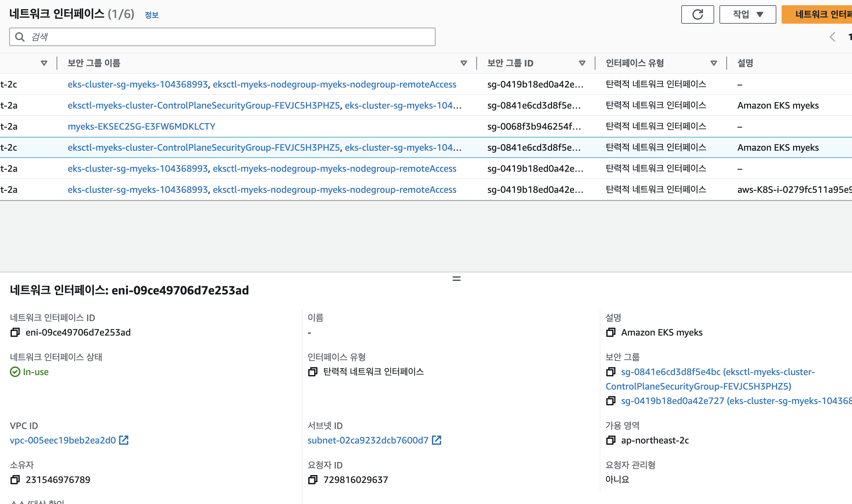The image size is (852, 504).
Task: Sort by 보안 그룹 ID column arrow
Action: (582, 63)
